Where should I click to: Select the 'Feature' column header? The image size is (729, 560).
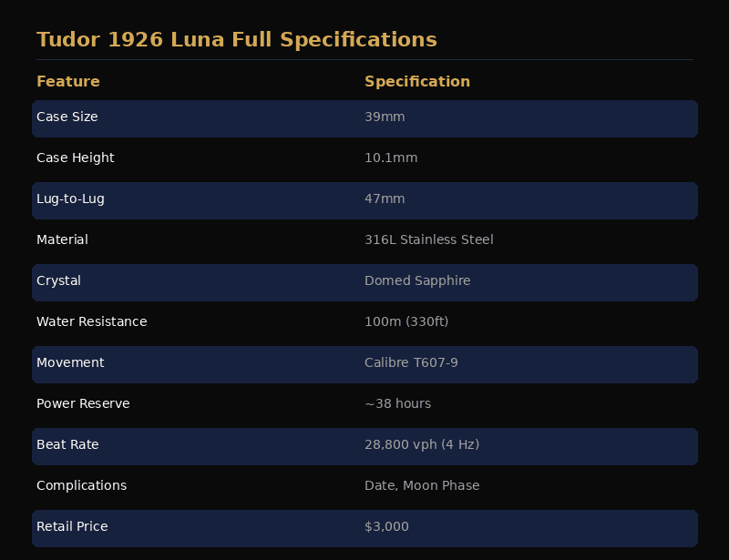pos(68,81)
